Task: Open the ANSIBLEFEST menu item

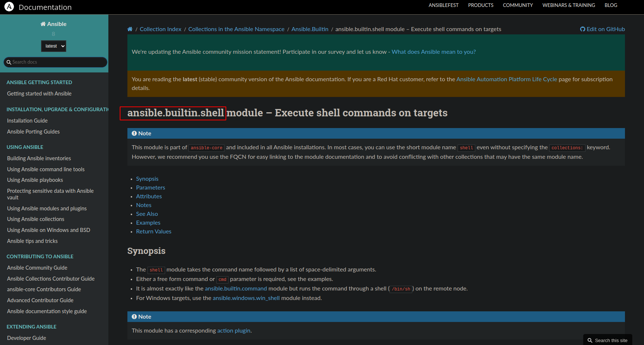Action: tap(443, 5)
